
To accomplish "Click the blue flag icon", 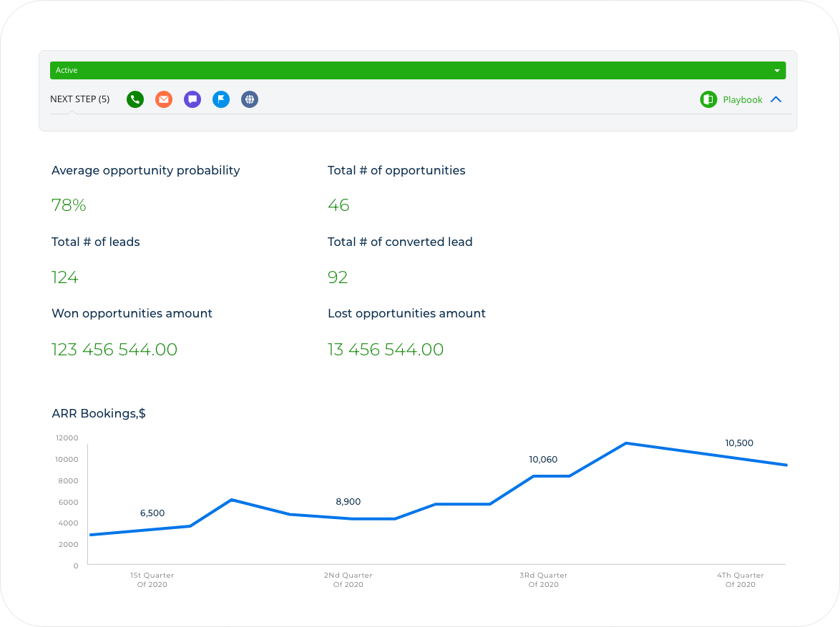I will pos(221,99).
